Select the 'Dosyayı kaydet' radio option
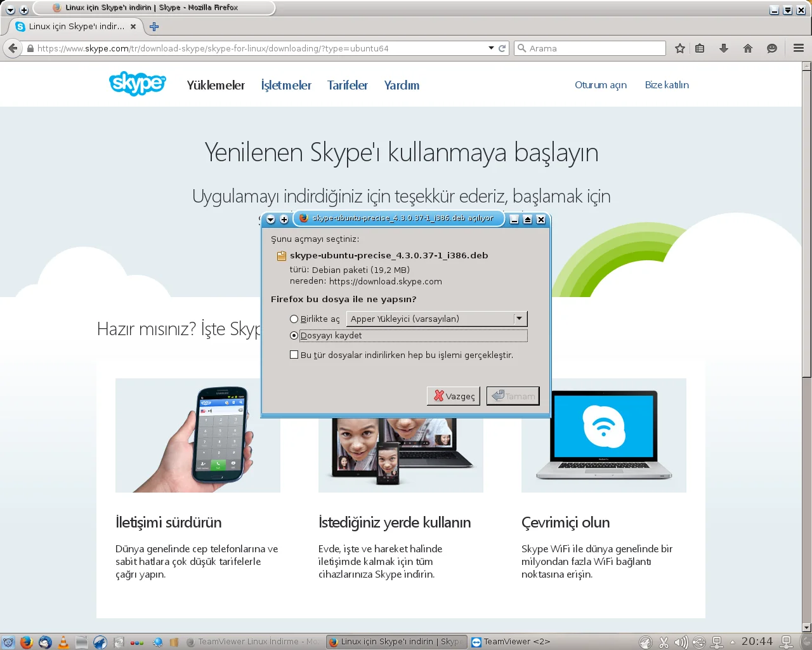812x650 pixels. coord(294,336)
